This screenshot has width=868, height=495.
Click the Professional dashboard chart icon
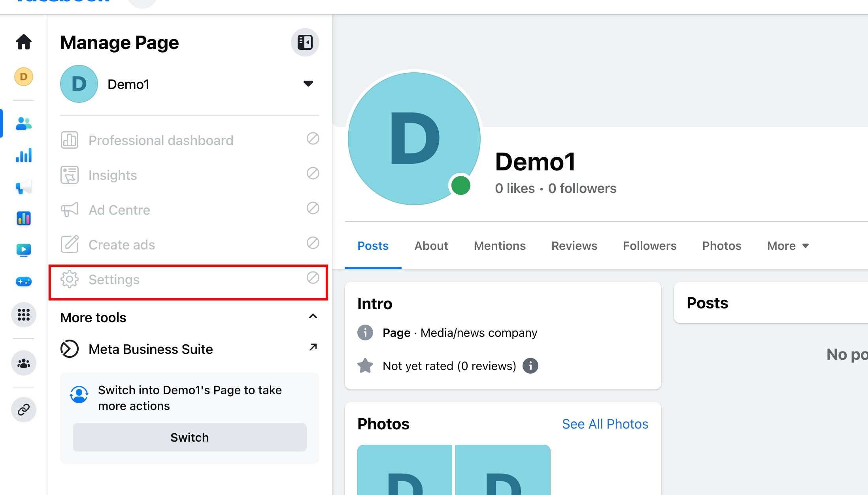click(70, 140)
